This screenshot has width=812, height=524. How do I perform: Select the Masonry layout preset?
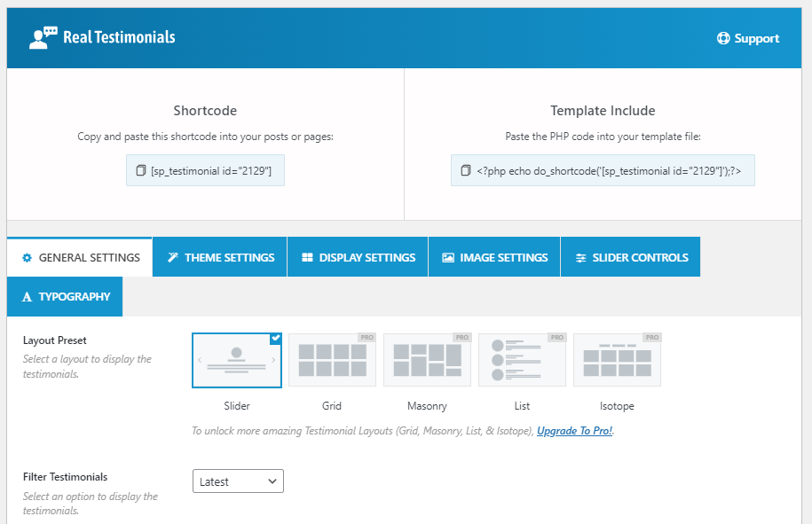[427, 360]
